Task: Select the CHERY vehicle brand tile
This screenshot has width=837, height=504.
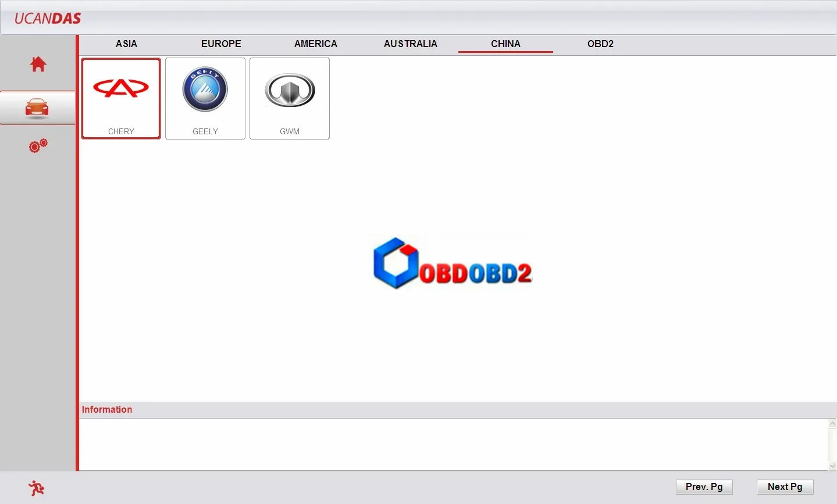Action: (121, 98)
